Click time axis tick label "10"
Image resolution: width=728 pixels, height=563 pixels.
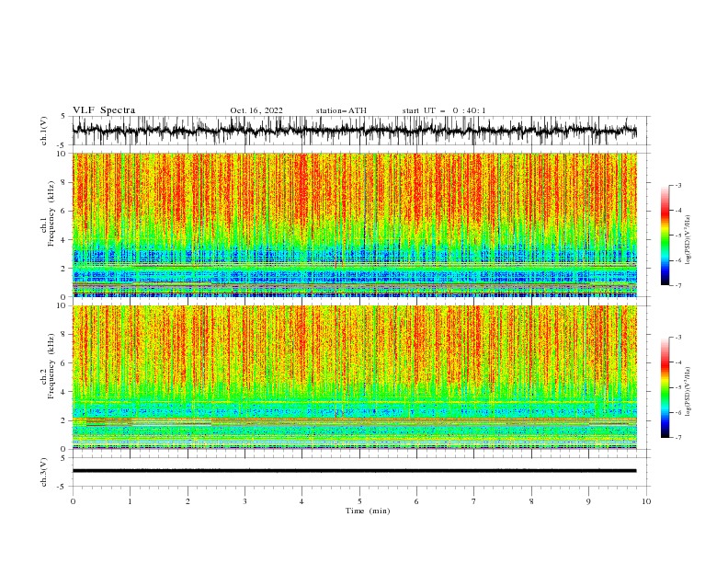click(x=646, y=501)
